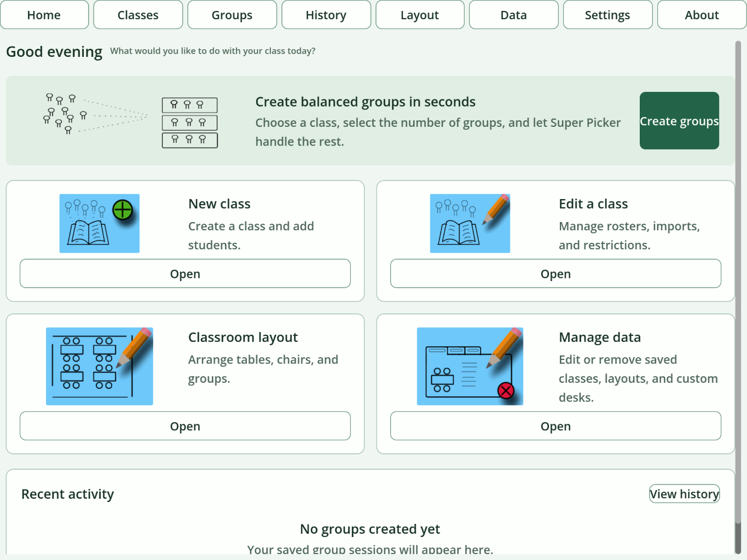Click 'Create a class and add students.' text
This screenshot has height=560, width=747.
coord(251,236)
